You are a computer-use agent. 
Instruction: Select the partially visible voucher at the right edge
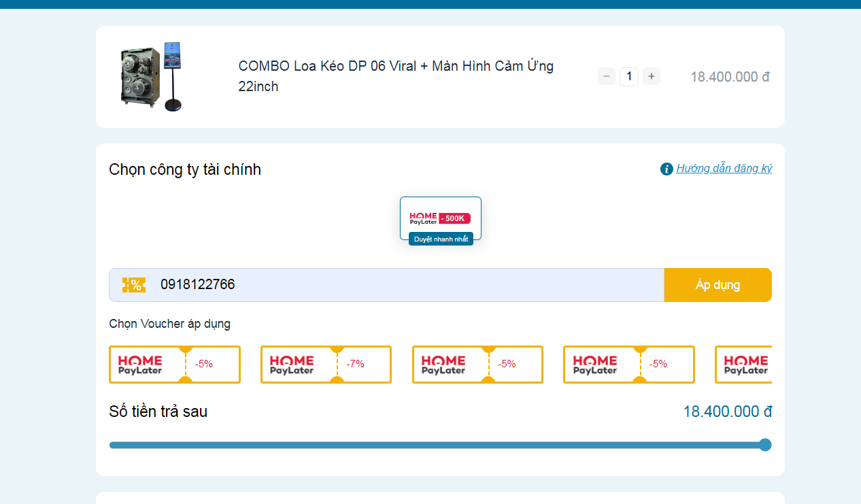(x=744, y=365)
